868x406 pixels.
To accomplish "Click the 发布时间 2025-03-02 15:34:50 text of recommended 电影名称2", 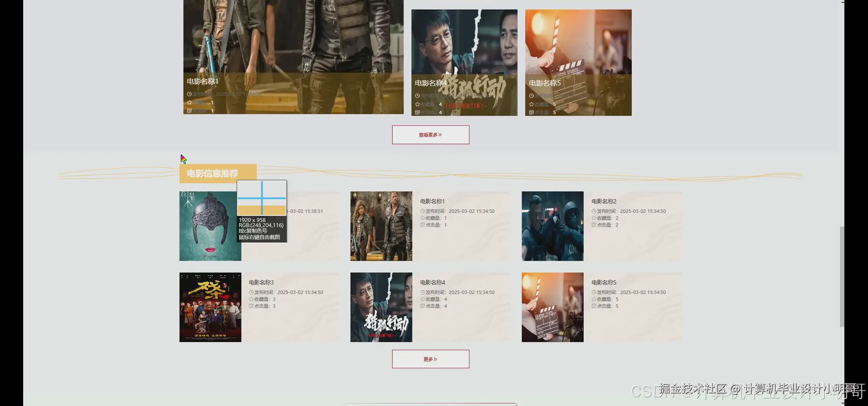I will (632, 211).
